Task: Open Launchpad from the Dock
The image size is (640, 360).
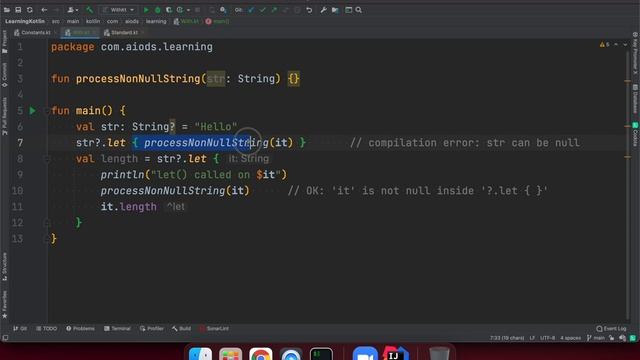Action: click(230, 354)
